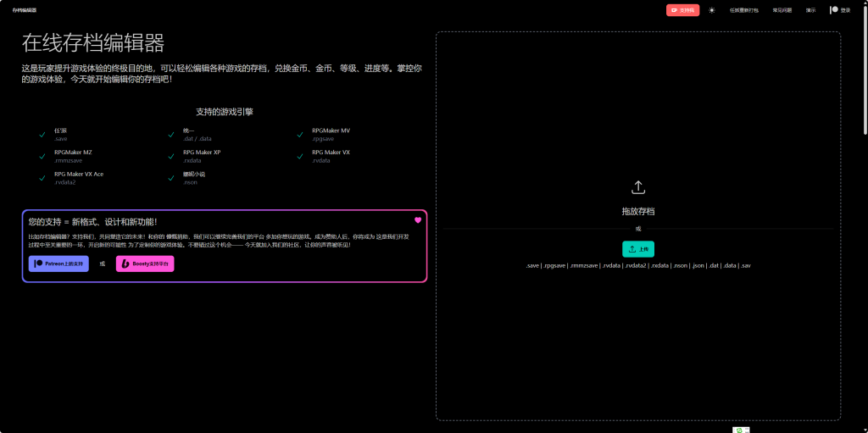Click the checkmark beside the .nson format
This screenshot has width=868, height=433.
pyautogui.click(x=171, y=177)
